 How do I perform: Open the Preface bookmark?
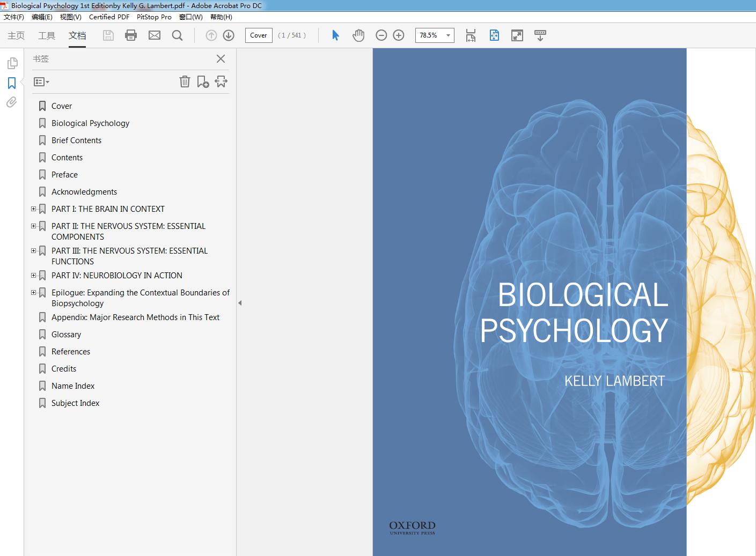pyautogui.click(x=64, y=175)
